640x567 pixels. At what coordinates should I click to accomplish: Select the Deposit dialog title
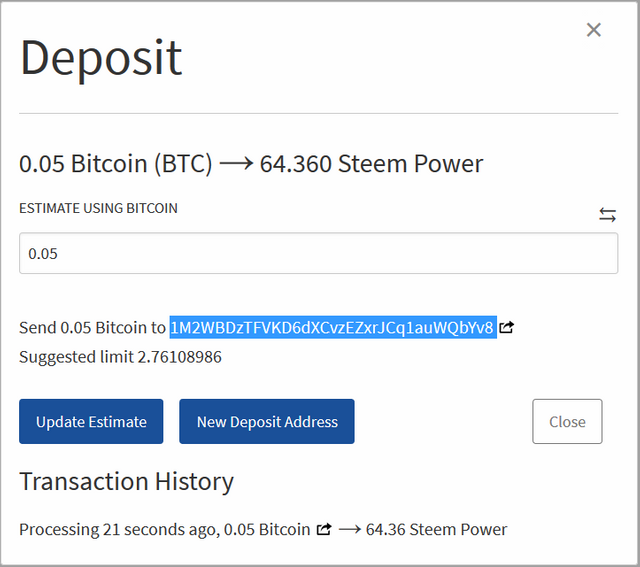101,58
